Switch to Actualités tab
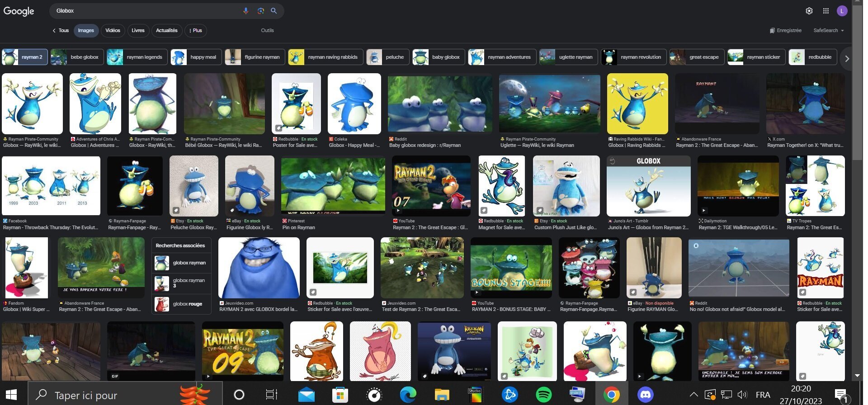The width and height of the screenshot is (868, 405). tap(167, 30)
